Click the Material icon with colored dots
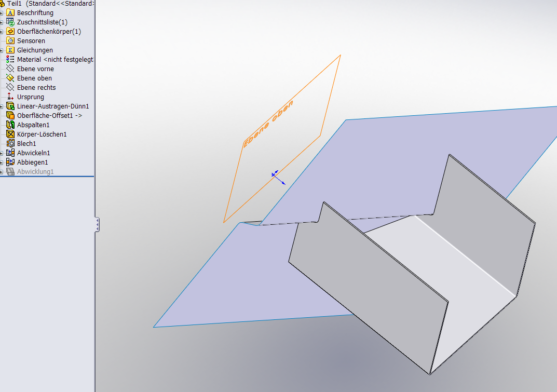557x392 pixels. pyautogui.click(x=10, y=59)
